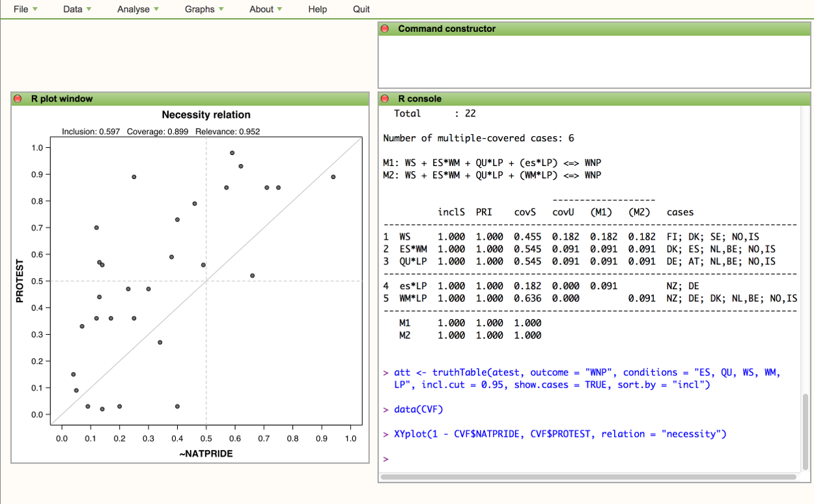Click the R console vertical scrollbar thumb
Image resolution: width=814 pixels, height=504 pixels.
(807, 430)
